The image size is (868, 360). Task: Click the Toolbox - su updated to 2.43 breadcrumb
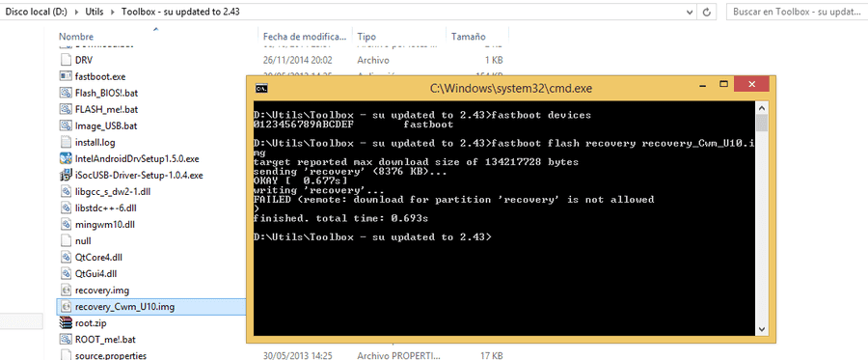pos(181,11)
